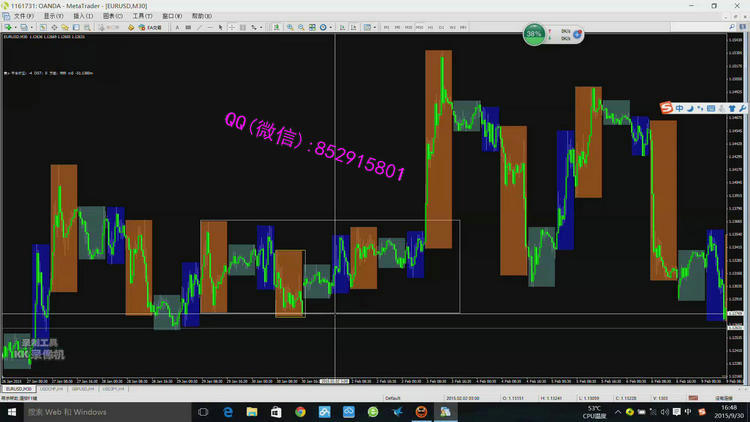The image size is (750, 422).
Task: Toggle the Sogou moon punctuation mode icon
Action: (x=692, y=108)
